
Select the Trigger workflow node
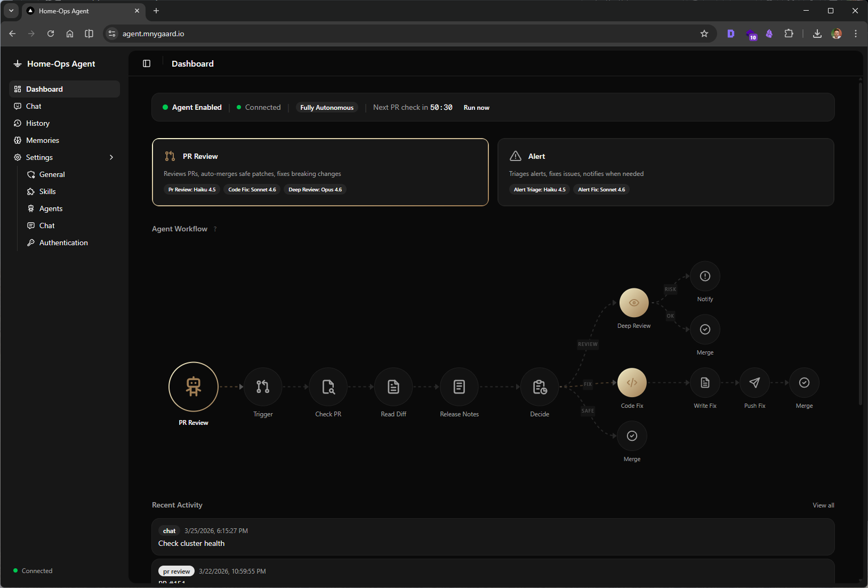click(263, 386)
